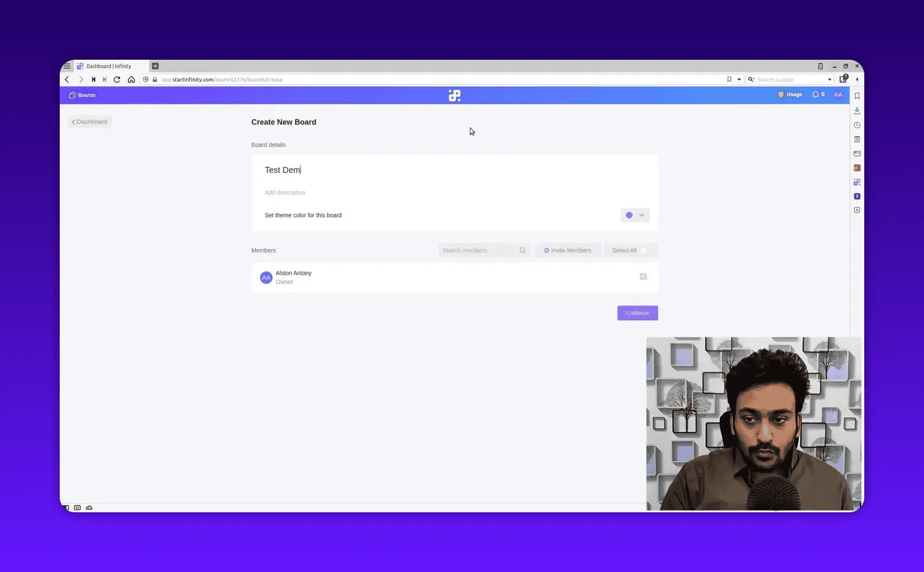Screen dimensions: 924x572
Task: Expand the board theme color dropdown
Action: pos(641,215)
